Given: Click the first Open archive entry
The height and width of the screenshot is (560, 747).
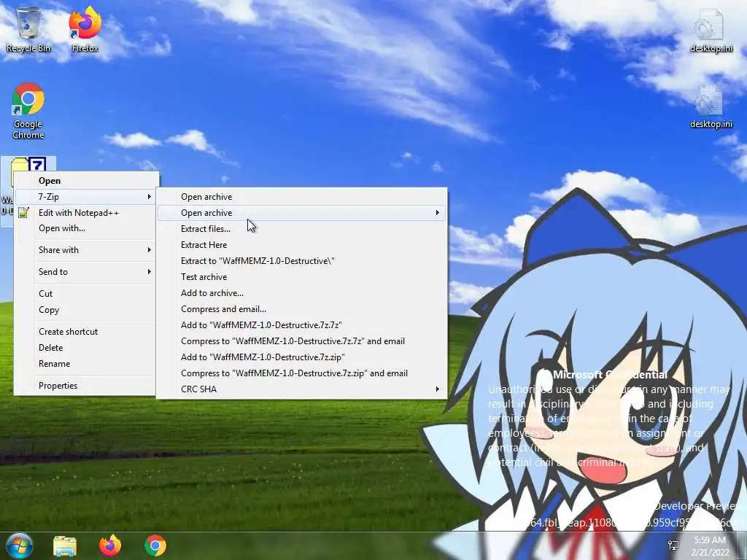Looking at the screenshot, I should click(x=301, y=197).
